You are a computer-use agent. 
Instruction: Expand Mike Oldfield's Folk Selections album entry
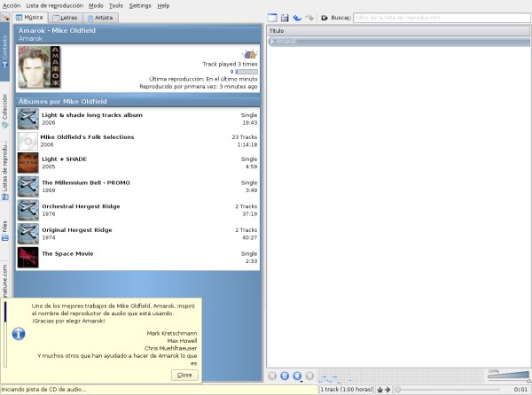(137, 141)
